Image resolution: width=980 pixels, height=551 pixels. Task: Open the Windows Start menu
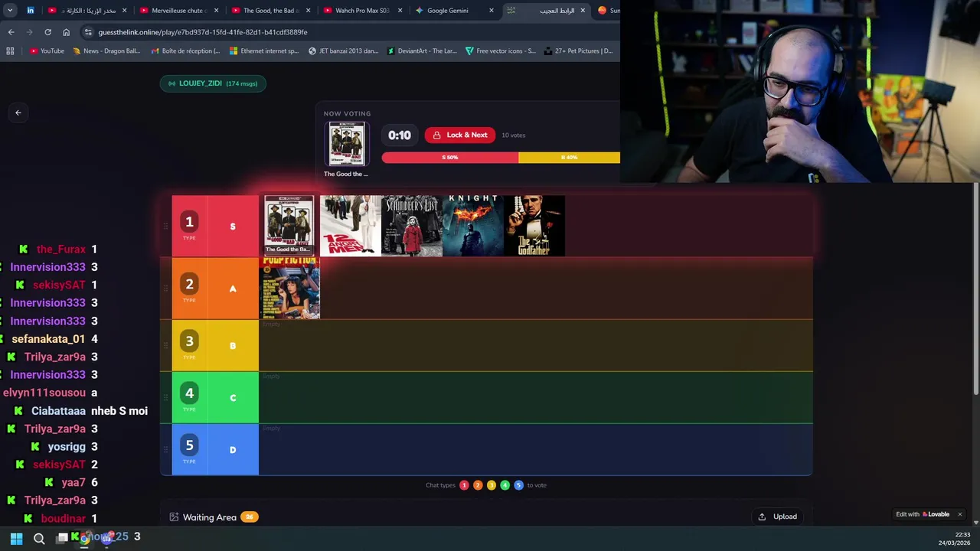[x=16, y=539]
